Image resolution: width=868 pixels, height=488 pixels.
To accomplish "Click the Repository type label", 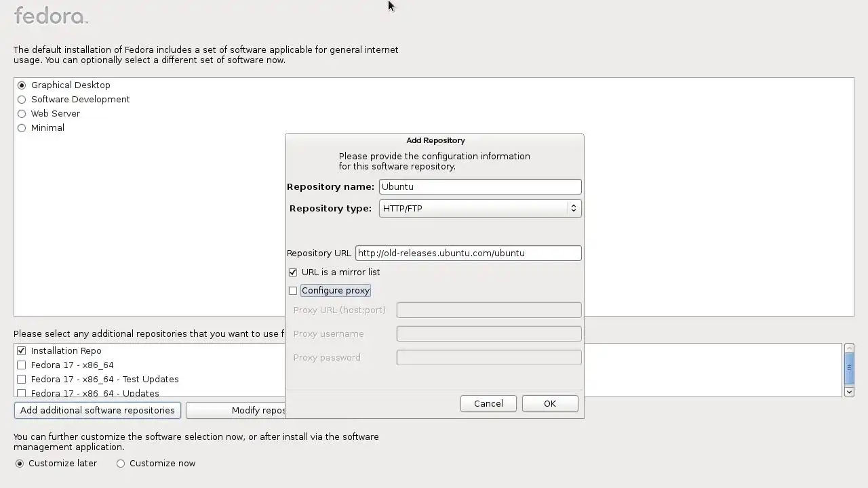I will pos(330,208).
